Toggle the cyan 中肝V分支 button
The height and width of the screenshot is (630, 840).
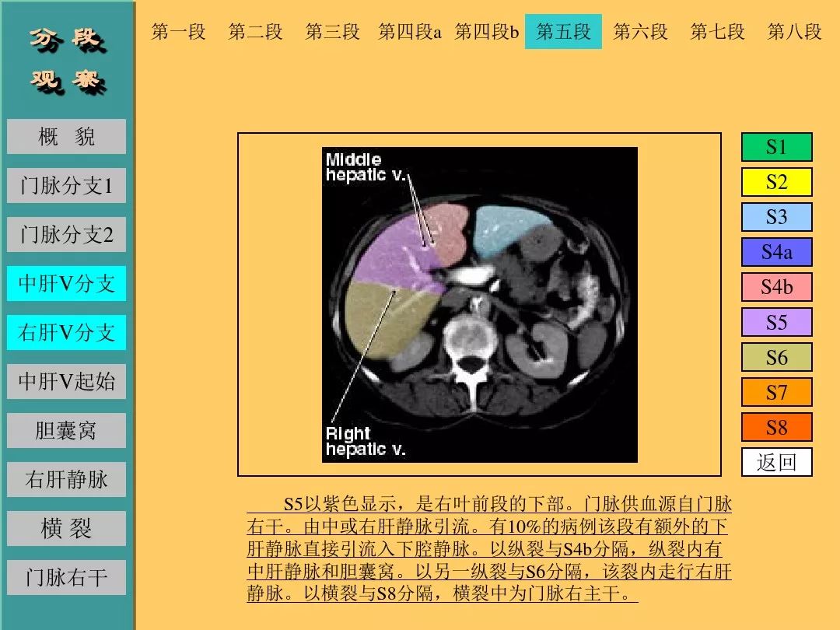[66, 283]
